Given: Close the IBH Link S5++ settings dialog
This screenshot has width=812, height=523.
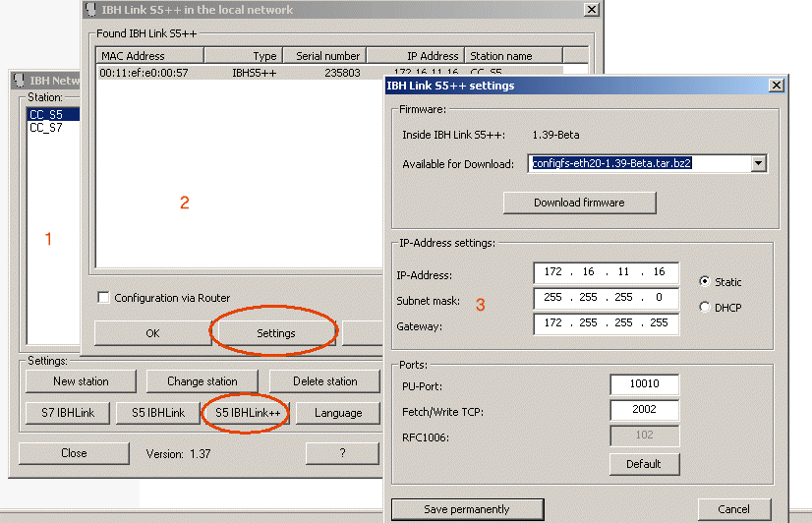Looking at the screenshot, I should (776, 86).
